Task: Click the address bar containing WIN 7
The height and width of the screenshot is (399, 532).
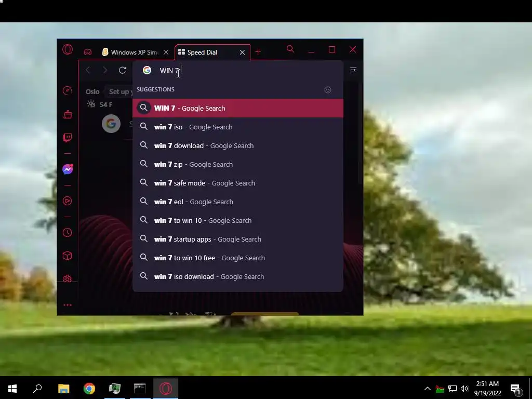Action: tap(237, 70)
